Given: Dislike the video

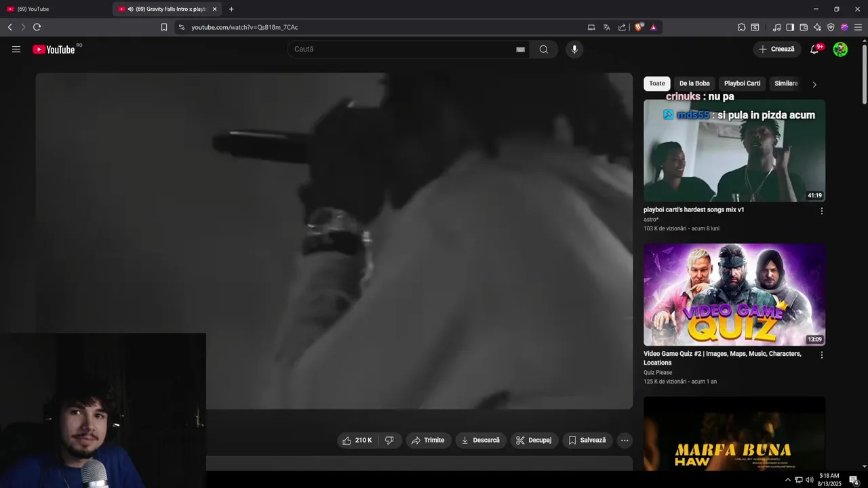Looking at the screenshot, I should (389, 441).
